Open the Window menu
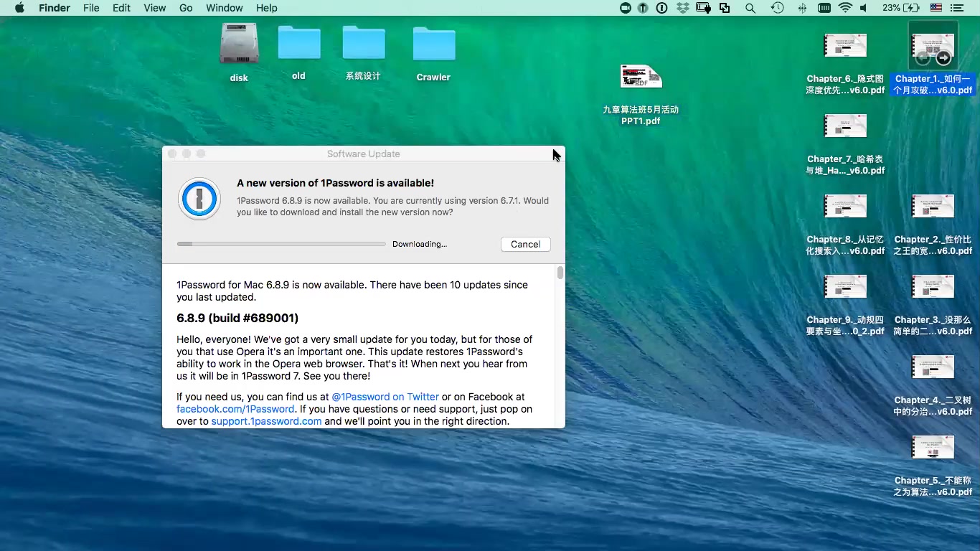This screenshot has height=551, width=980. point(225,8)
